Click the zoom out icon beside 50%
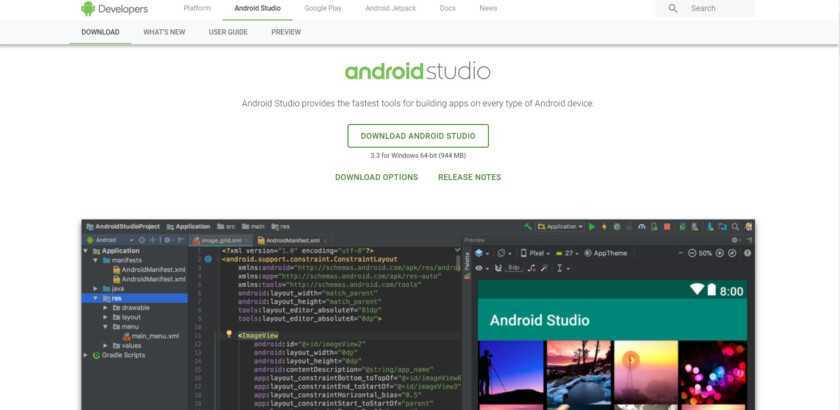Screen dimensions: 840x410 click(x=691, y=254)
